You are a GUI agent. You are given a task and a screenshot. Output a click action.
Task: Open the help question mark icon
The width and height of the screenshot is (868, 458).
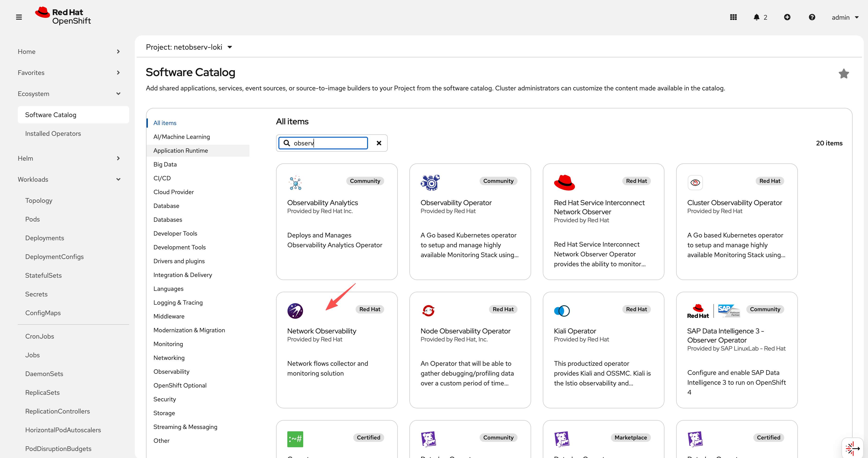click(812, 17)
